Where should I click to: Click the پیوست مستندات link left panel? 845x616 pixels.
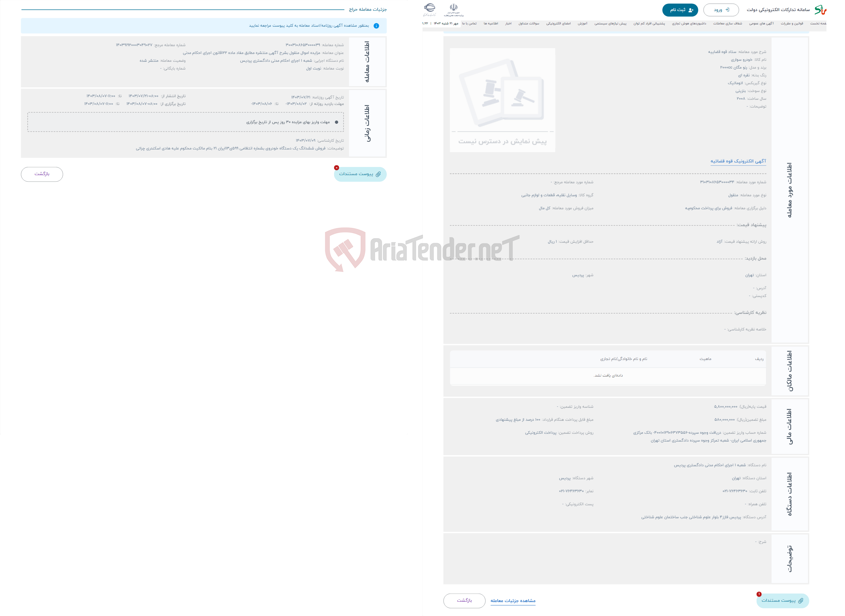(x=359, y=174)
